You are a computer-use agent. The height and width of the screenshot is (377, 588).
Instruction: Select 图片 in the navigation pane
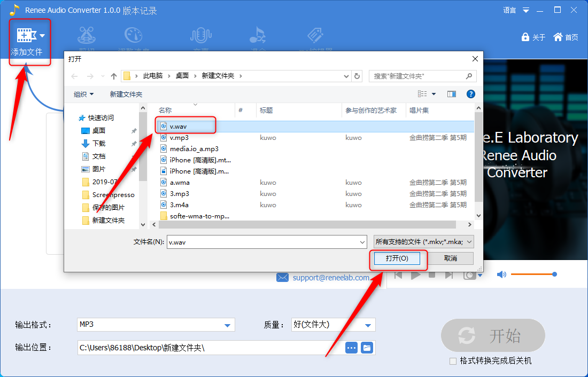[99, 169]
